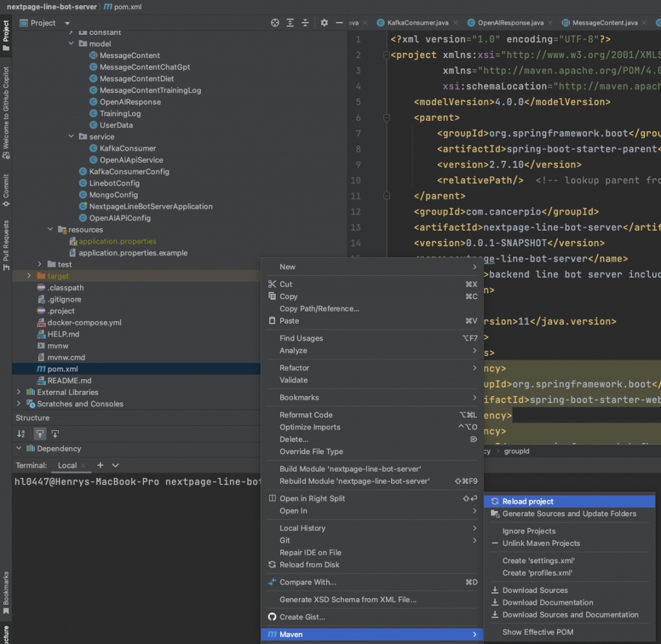Viewport: 661px width, 644px height.
Task: Open the Pull Requests tool window
Action: click(6, 245)
